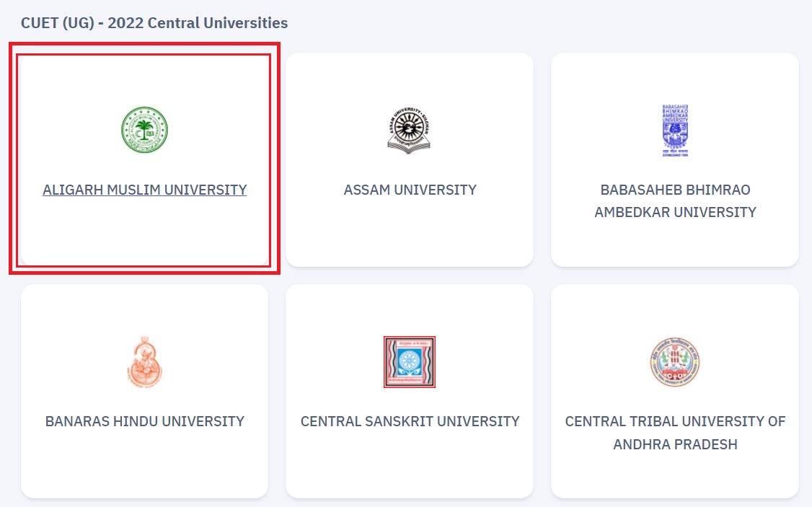This screenshot has height=507, width=812.
Task: Click the Banaras Hindu University orange emblem
Action: 144,362
